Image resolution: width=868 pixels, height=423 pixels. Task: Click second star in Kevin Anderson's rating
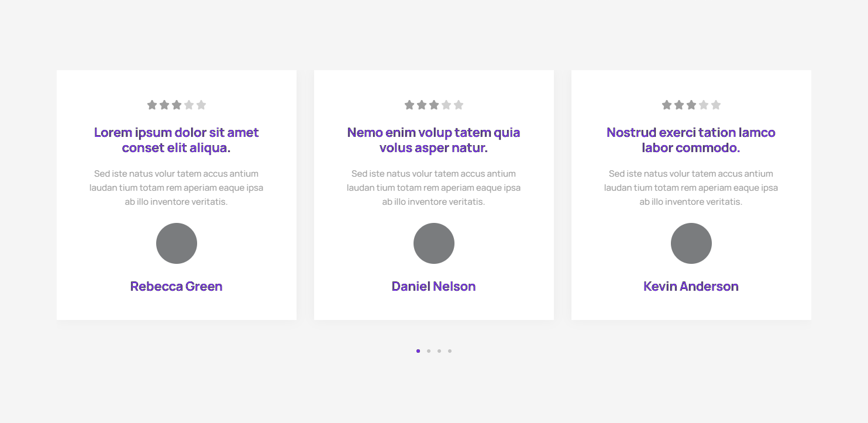[x=679, y=105]
